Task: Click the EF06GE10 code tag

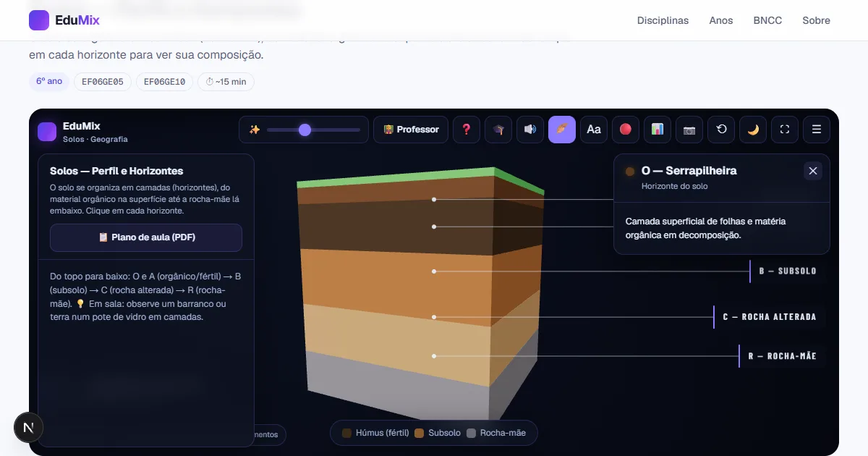Action: 165,82
